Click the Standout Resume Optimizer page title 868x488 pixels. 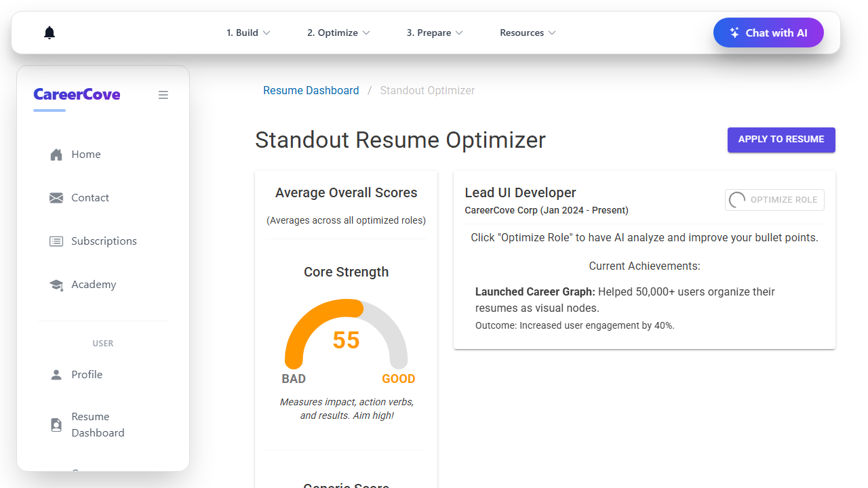[x=400, y=140]
